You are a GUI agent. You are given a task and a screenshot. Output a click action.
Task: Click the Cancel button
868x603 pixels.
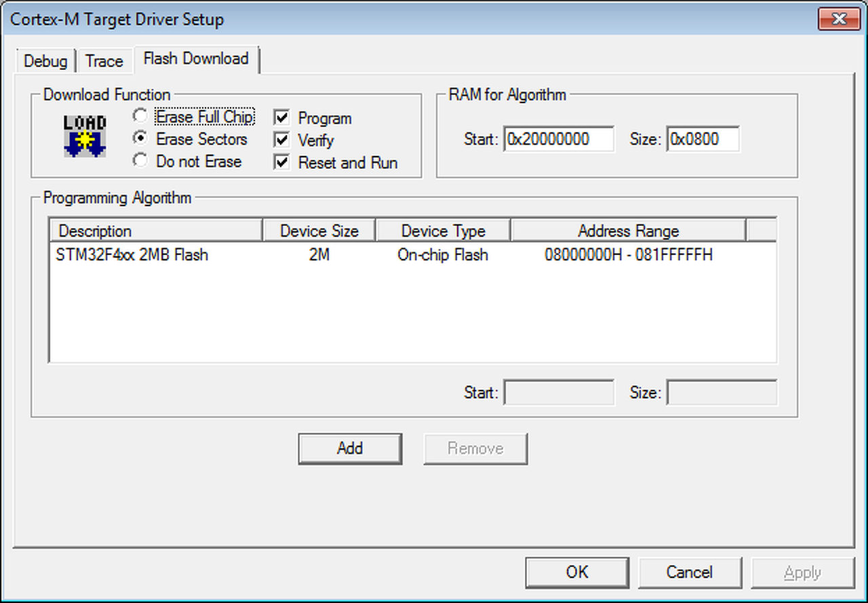pyautogui.click(x=690, y=572)
